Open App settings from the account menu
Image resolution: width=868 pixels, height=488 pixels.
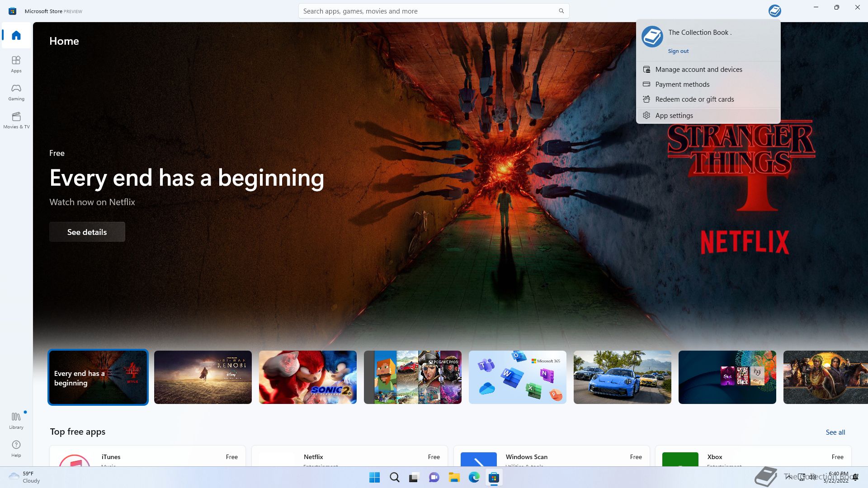(708, 116)
